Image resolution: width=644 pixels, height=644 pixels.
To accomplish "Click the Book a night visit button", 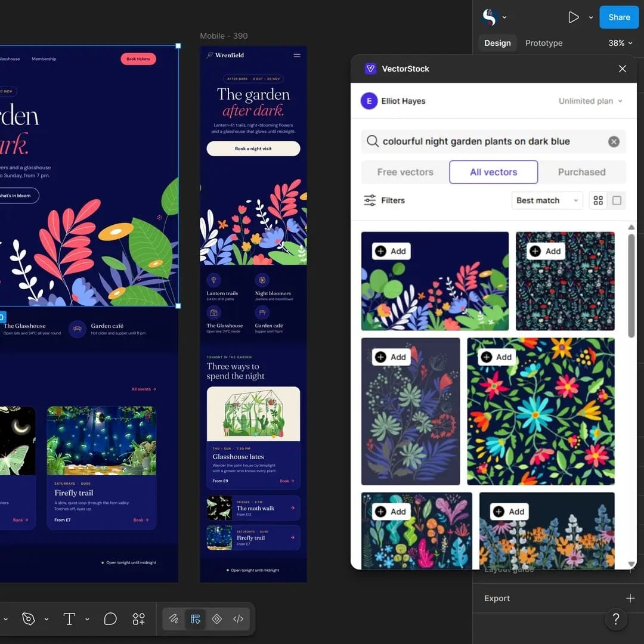I will point(253,148).
